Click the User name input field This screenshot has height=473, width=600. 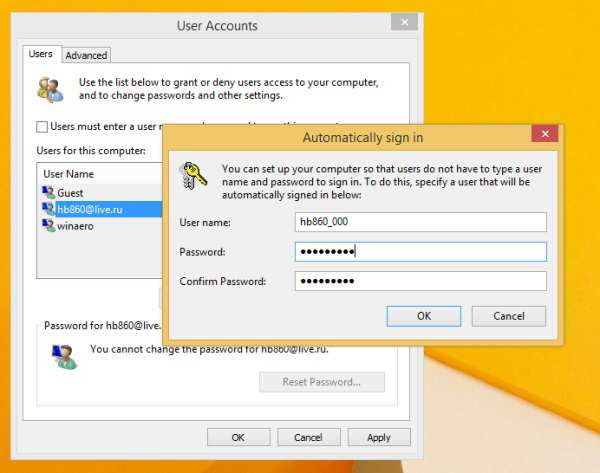420,222
